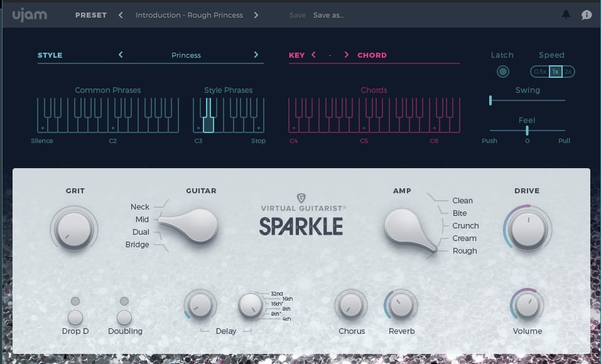Click the notification bell icon

566,15
